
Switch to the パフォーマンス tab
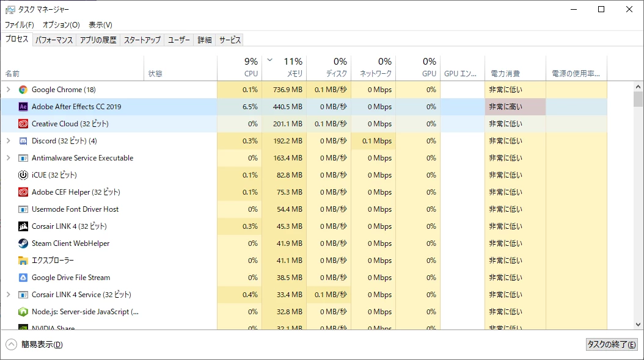point(54,40)
